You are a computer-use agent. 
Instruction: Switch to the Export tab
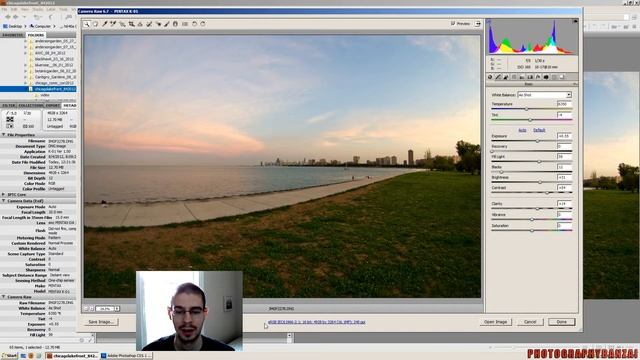53,105
